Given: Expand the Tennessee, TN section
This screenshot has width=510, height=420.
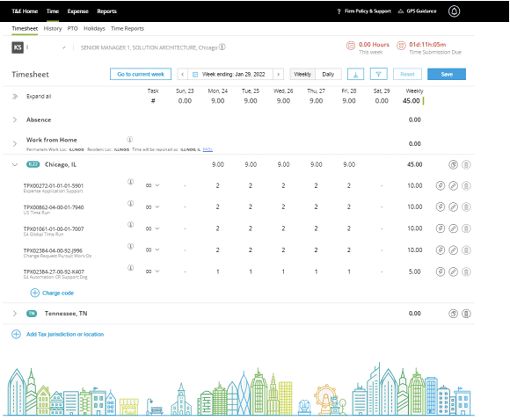Looking at the screenshot, I should [15, 314].
